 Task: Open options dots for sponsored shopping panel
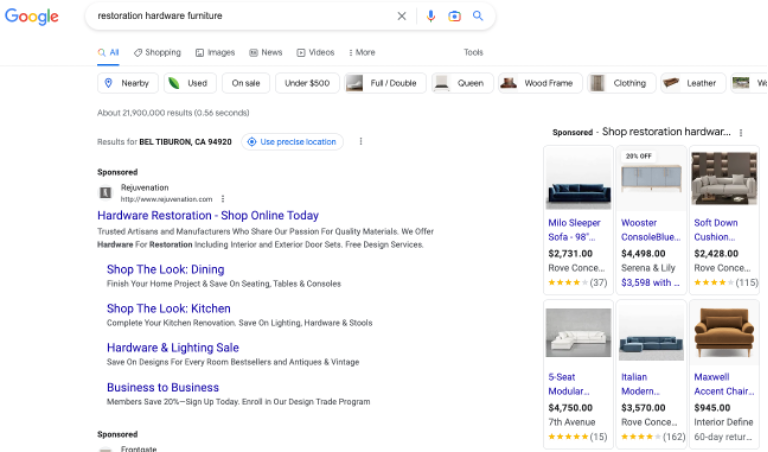(x=741, y=133)
